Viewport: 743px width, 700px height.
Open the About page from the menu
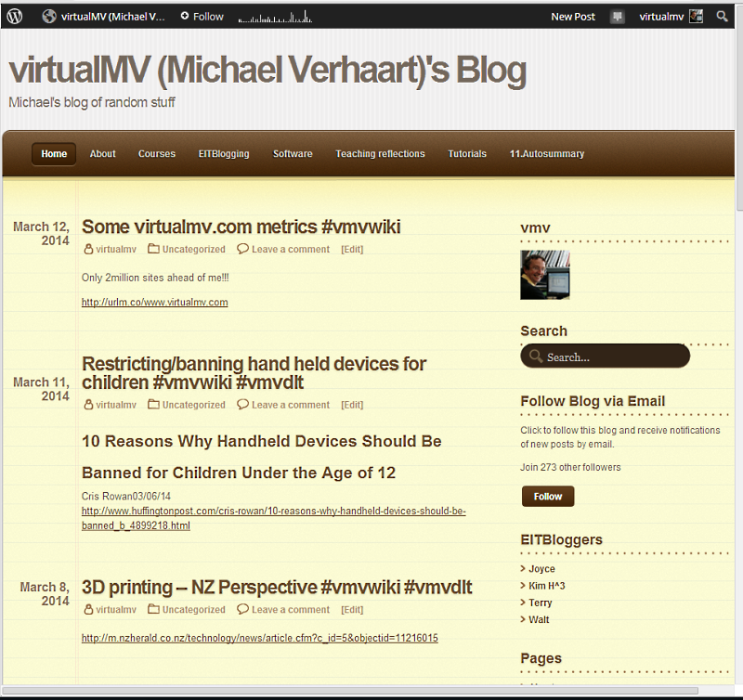(103, 154)
